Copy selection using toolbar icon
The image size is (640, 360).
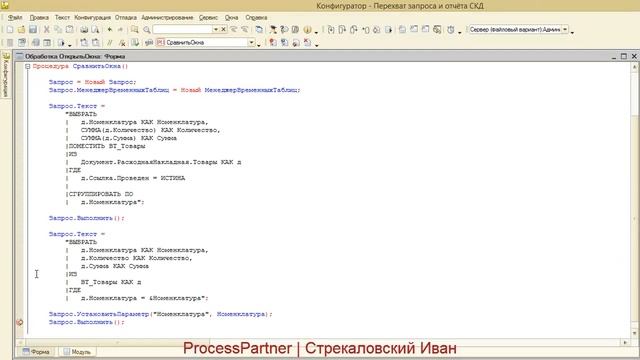coord(58,29)
